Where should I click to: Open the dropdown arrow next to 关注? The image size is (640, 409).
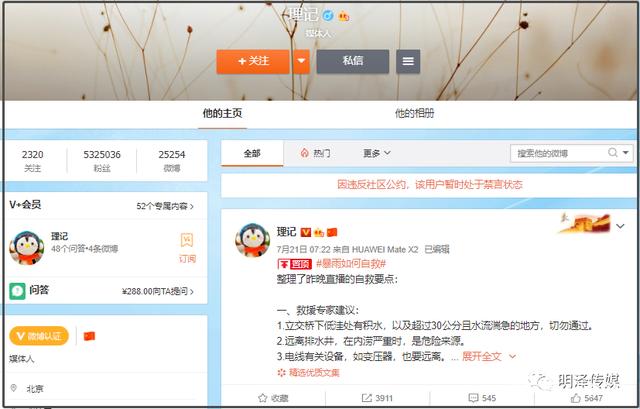(301, 61)
